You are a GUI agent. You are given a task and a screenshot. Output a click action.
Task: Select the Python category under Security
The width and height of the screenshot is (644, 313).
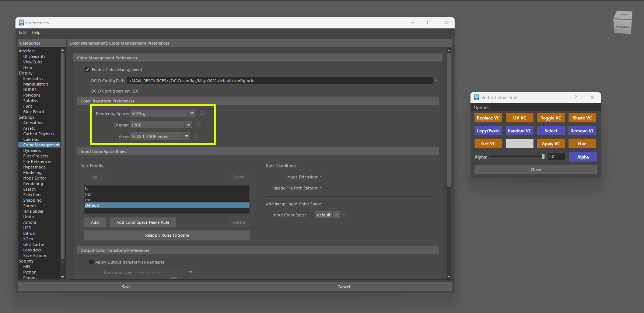[x=30, y=272]
